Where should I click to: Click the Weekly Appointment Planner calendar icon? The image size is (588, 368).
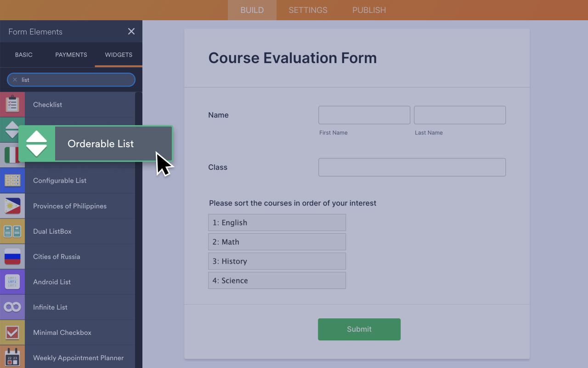coord(12,357)
